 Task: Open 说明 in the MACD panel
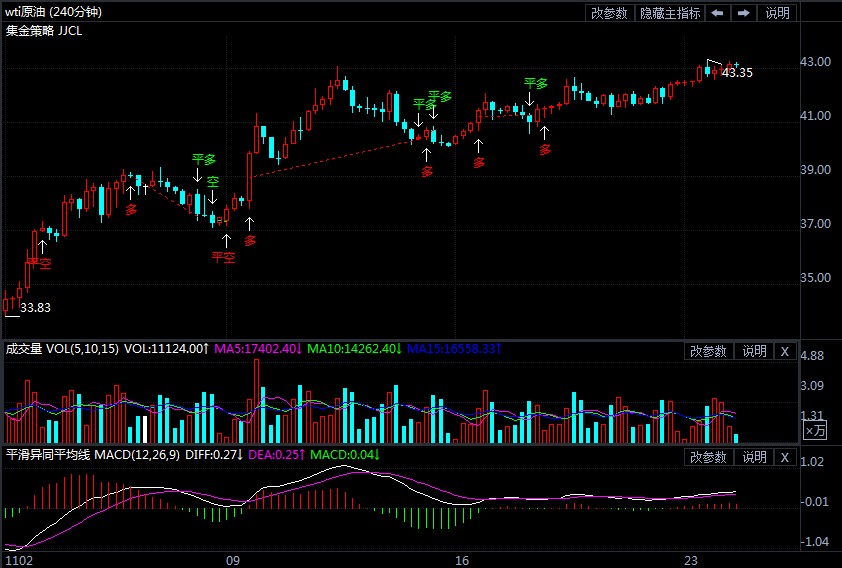(x=753, y=457)
